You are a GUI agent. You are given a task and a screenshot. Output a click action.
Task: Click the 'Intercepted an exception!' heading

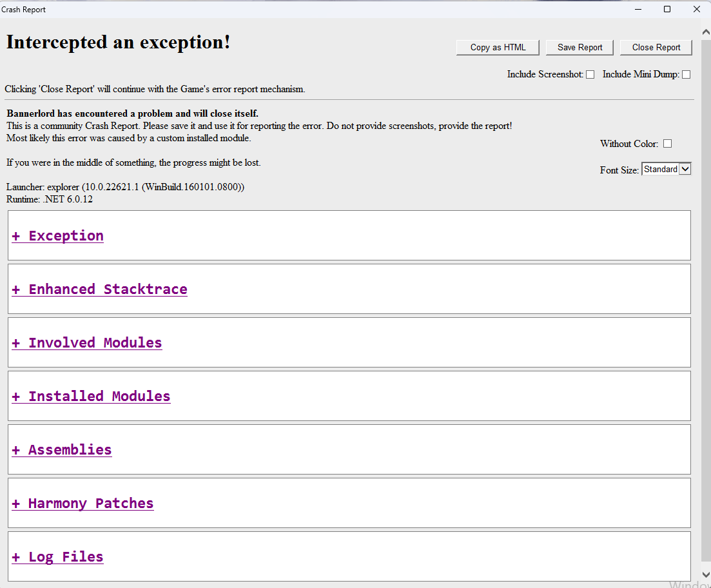click(x=118, y=42)
